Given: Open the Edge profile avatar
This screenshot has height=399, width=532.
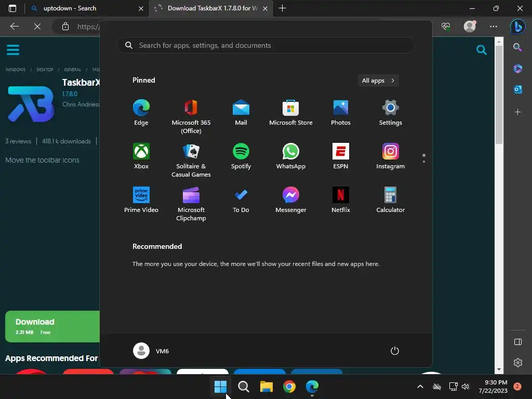Looking at the screenshot, I should 470,26.
